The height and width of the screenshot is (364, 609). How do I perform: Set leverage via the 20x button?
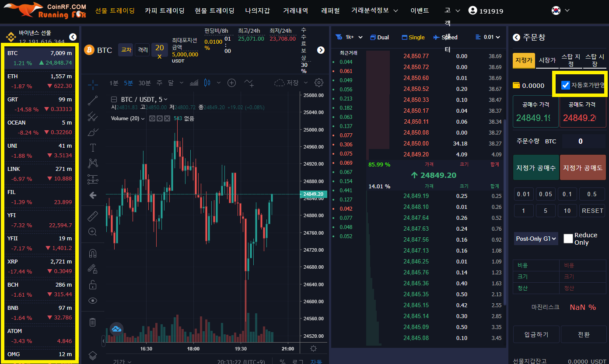159,50
